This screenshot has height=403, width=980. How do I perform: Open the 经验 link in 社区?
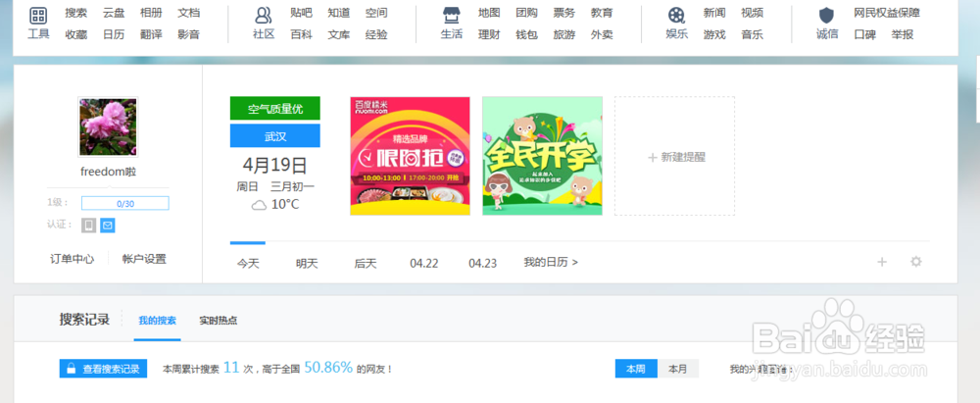tap(376, 34)
